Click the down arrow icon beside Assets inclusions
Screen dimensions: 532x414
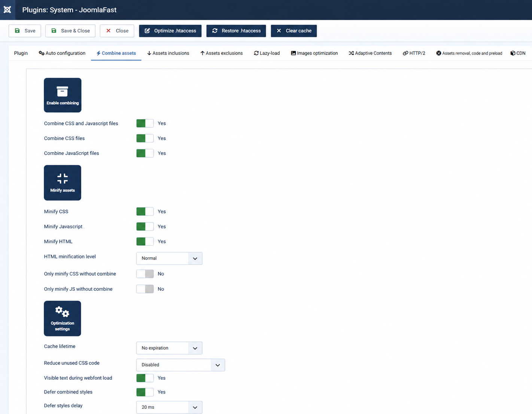149,53
